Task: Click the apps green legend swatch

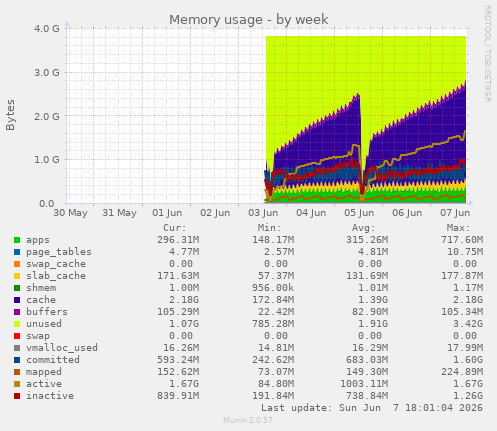Action: [x=17, y=240]
